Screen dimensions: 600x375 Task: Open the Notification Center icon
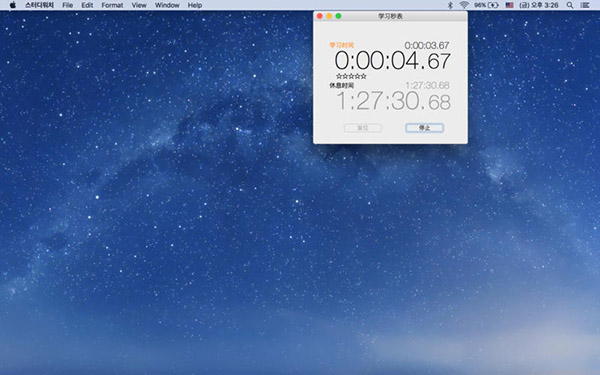pos(585,5)
